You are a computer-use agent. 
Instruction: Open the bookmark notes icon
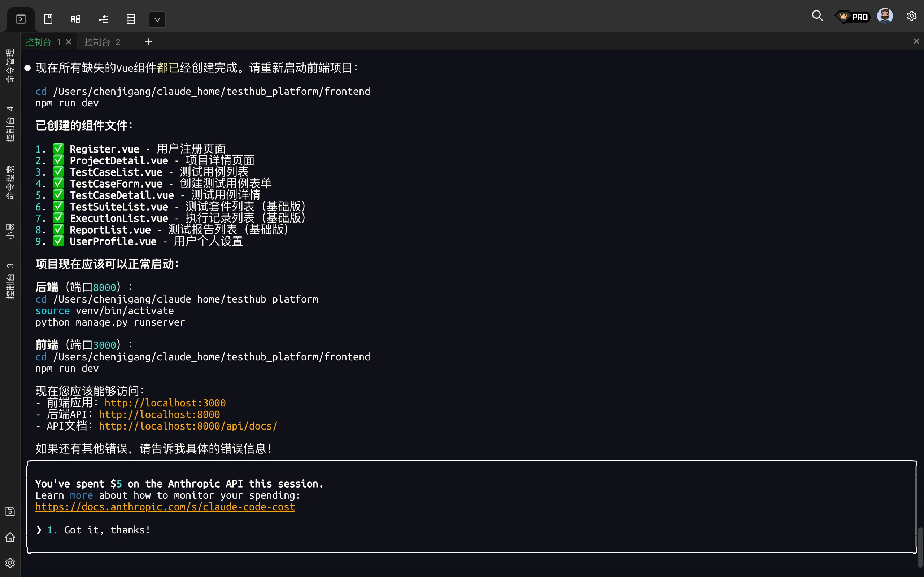point(48,19)
